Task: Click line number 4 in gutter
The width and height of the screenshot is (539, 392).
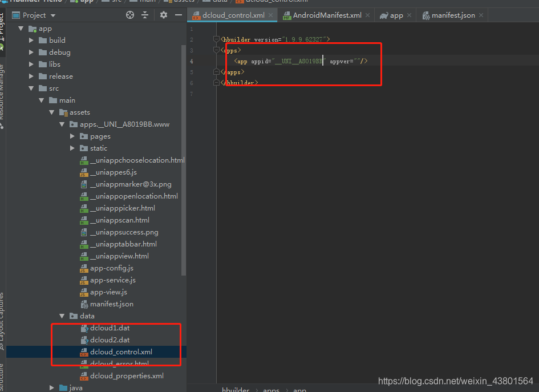Action: [192, 61]
